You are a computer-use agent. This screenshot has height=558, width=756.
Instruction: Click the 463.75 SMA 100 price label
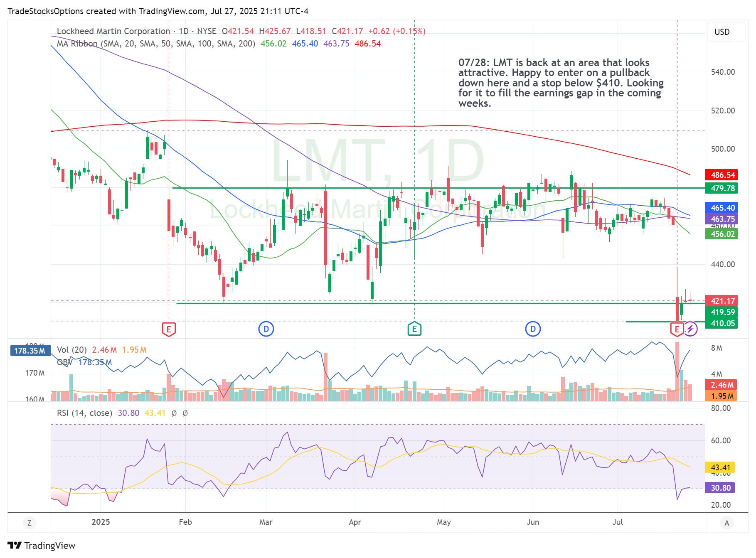coord(722,219)
